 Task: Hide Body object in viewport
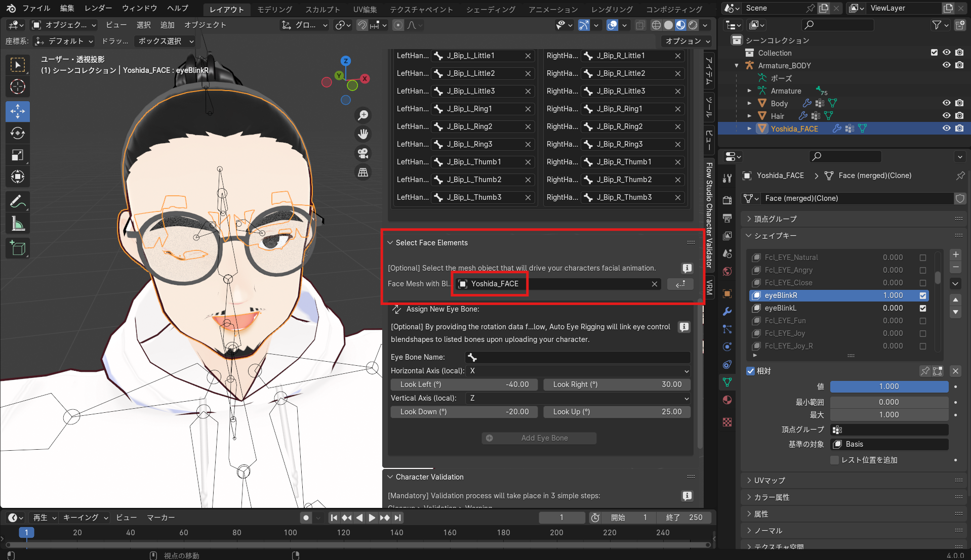946,103
